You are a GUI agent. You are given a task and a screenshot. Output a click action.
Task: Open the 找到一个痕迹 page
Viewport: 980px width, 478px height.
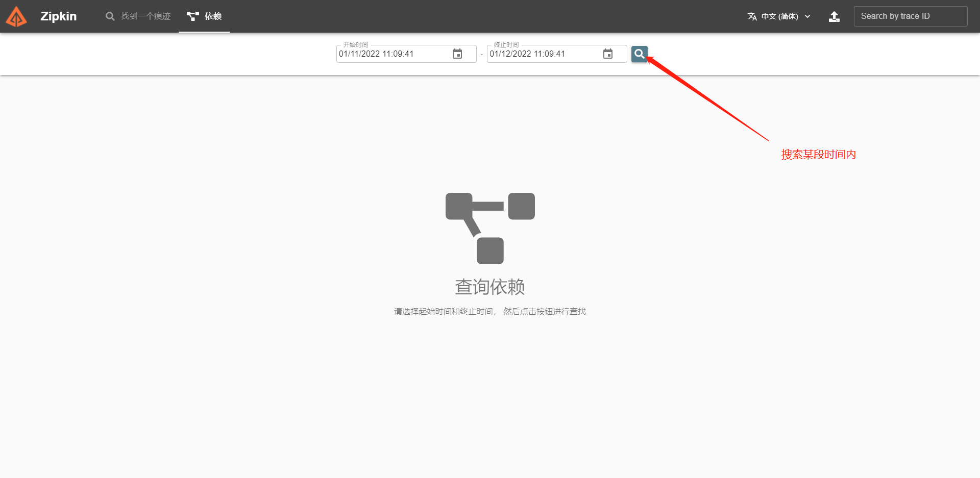click(x=138, y=16)
